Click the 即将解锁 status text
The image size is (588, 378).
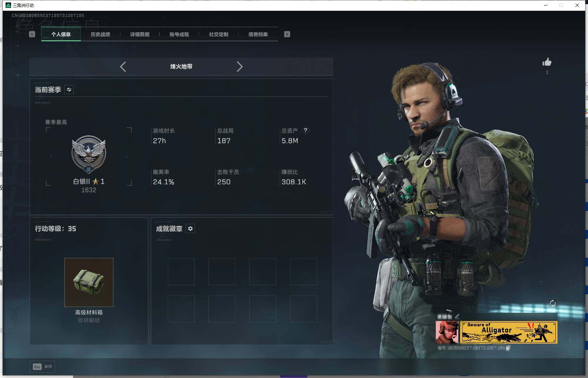click(x=89, y=320)
